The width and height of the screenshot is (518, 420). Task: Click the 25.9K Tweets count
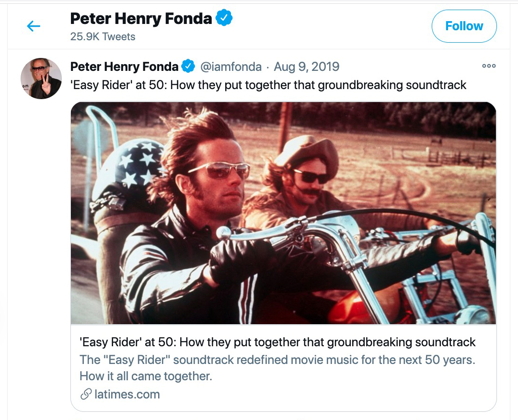(103, 37)
